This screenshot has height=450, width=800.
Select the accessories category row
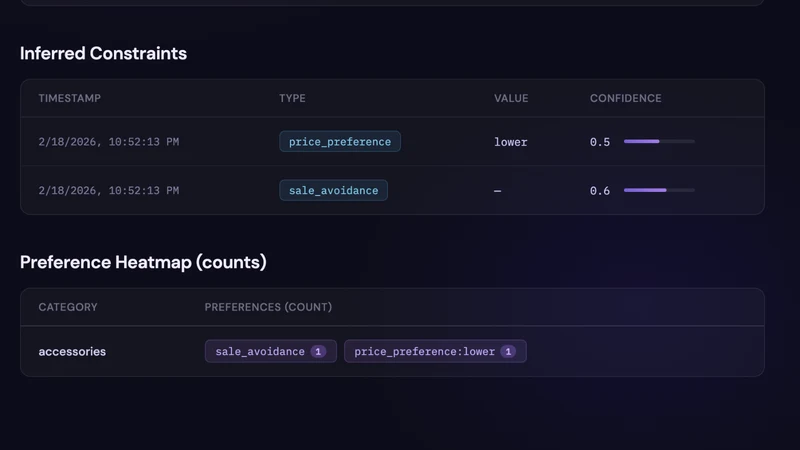click(x=392, y=352)
